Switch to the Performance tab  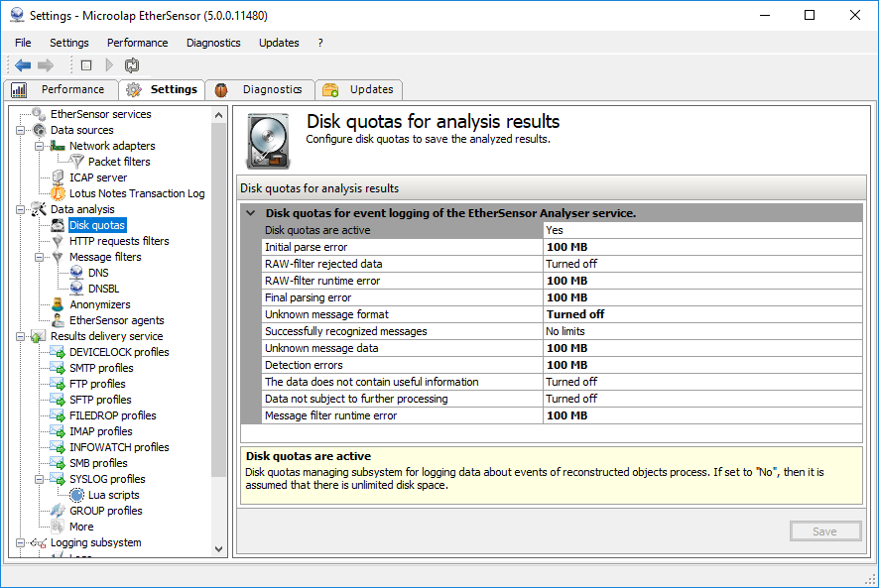tap(62, 89)
